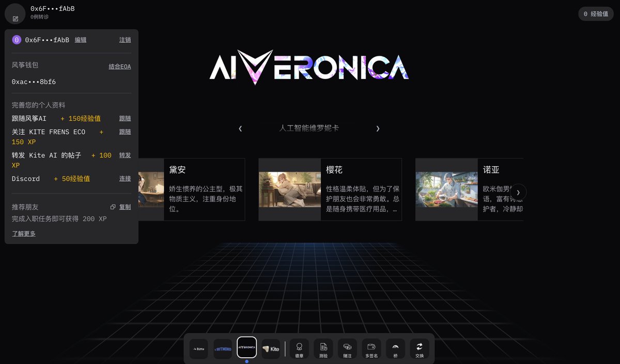Select the 黛安 character card
Image resolution: width=620 pixels, height=364 pixels.
coord(192,189)
